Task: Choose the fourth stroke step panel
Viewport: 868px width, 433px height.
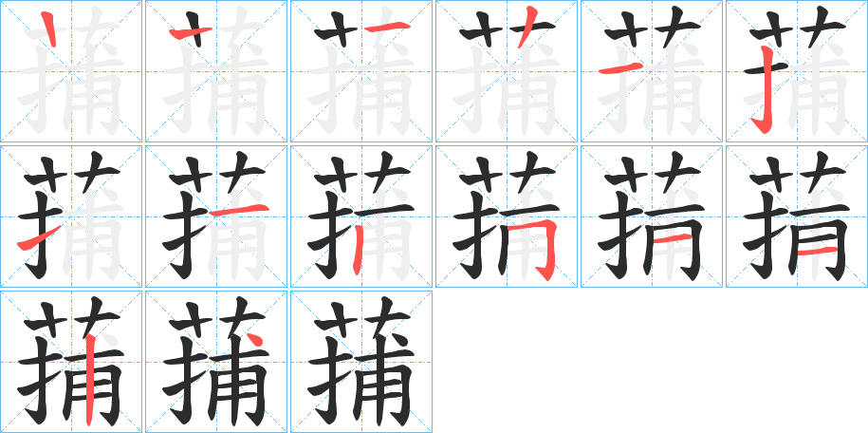Action: (507, 71)
